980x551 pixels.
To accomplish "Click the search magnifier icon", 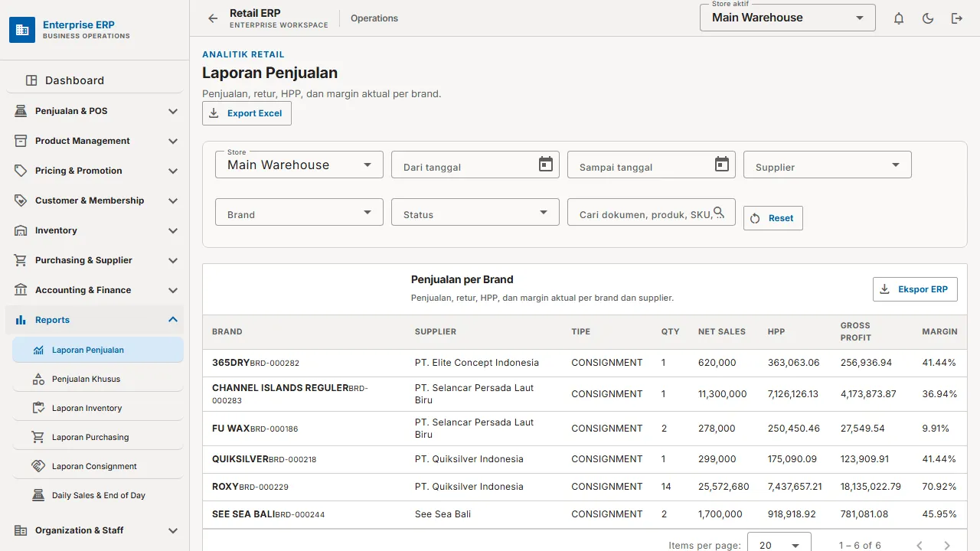I will [718, 212].
